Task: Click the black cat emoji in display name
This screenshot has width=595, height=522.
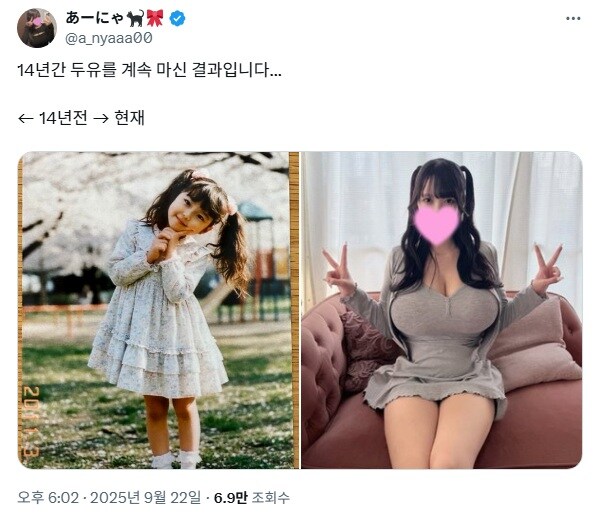Action: [x=135, y=18]
